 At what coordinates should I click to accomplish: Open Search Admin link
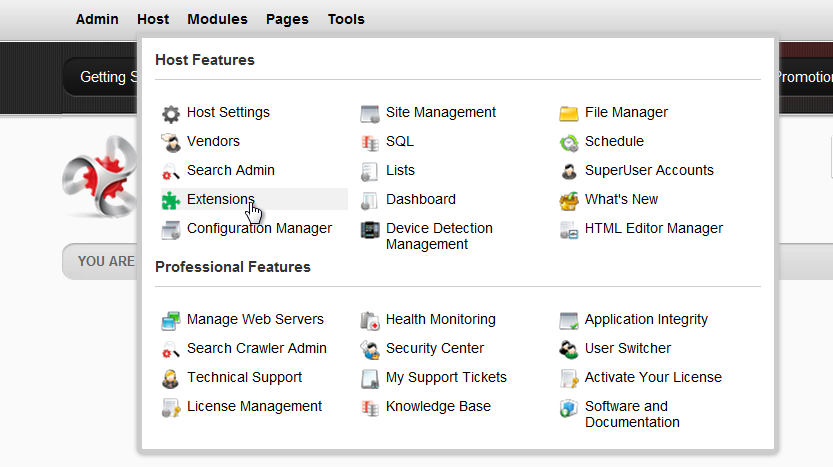pos(231,170)
